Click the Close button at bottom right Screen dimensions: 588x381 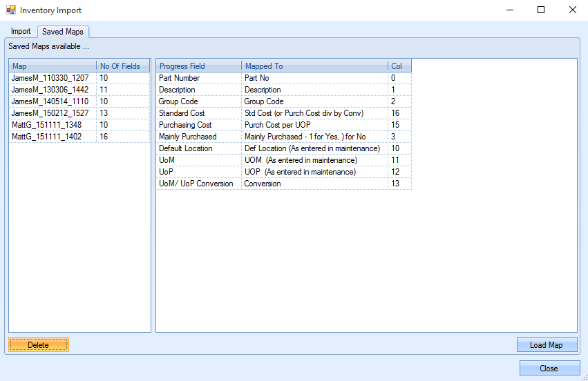[x=549, y=368]
